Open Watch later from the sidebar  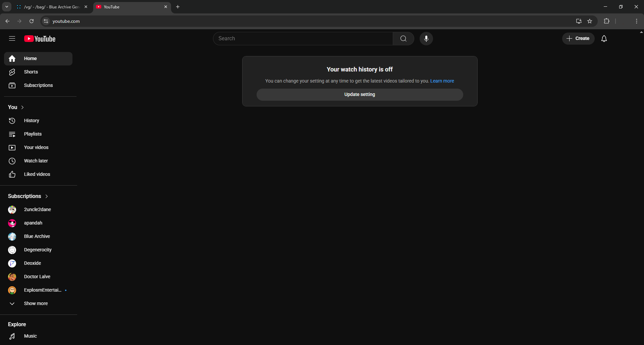(x=38, y=161)
